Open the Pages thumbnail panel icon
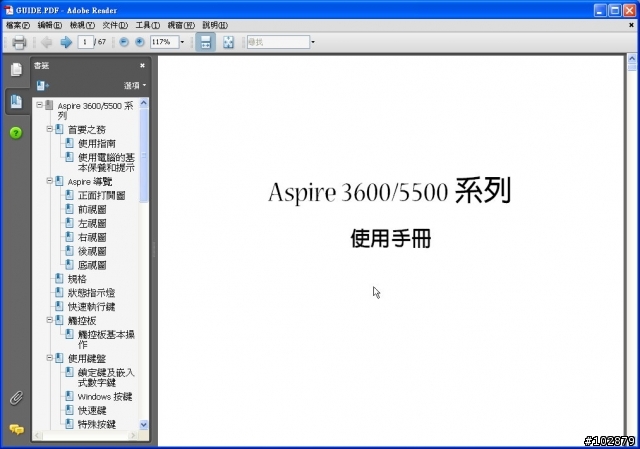This screenshot has width=640, height=449. pos(16,69)
